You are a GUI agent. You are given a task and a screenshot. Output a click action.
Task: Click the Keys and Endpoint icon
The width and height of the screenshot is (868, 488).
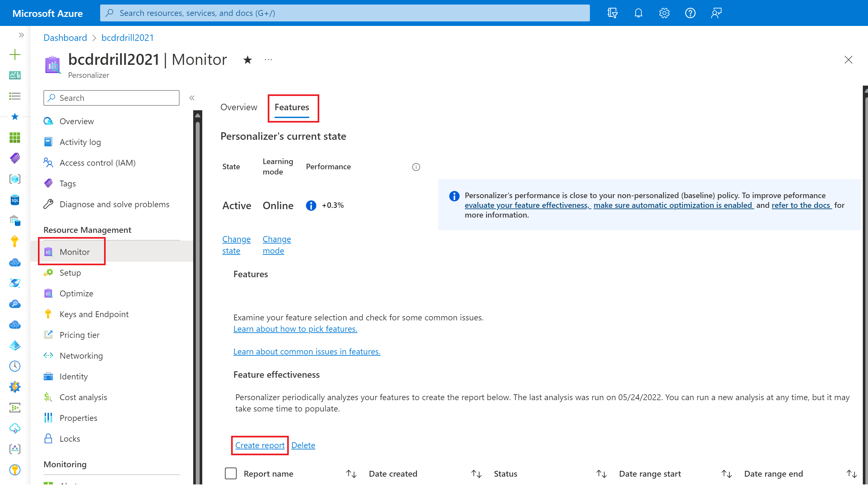[49, 314]
